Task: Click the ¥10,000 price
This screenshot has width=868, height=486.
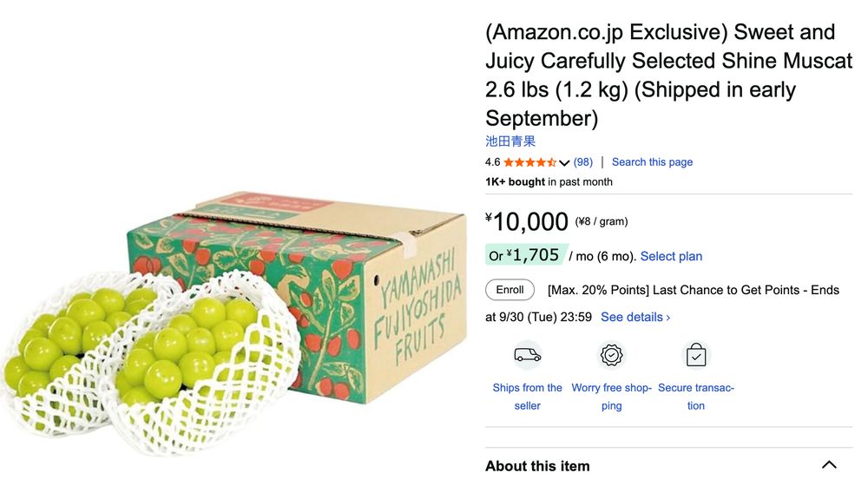Action: (528, 222)
